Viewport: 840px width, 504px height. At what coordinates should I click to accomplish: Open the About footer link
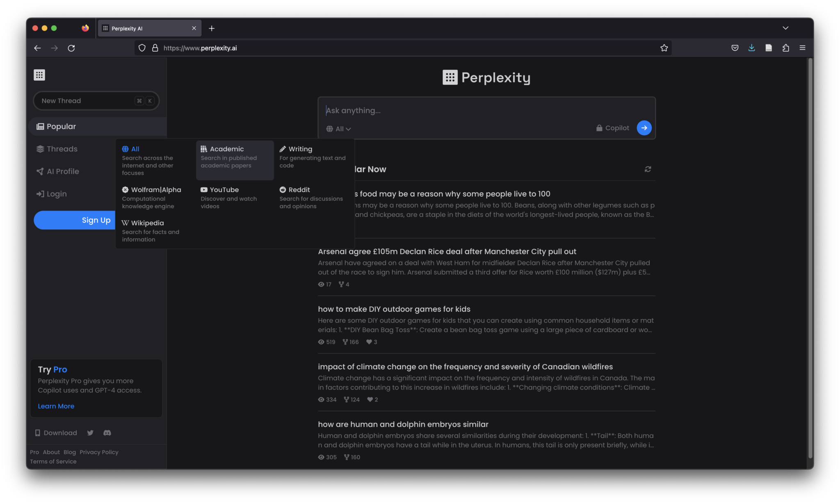click(51, 452)
